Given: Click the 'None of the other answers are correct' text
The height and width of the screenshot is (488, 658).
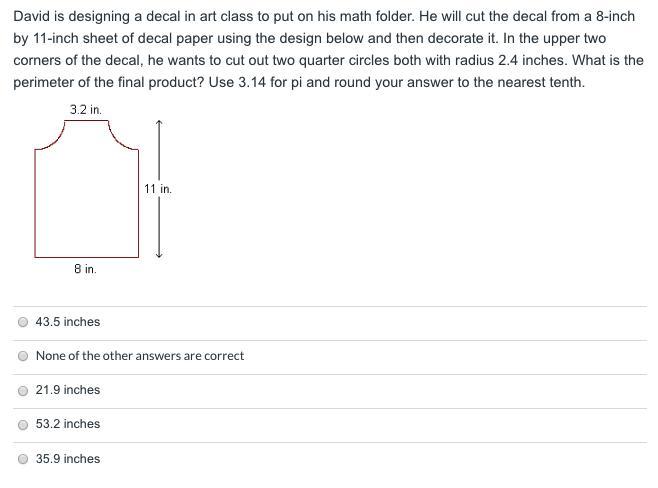Looking at the screenshot, I should pos(139,356).
